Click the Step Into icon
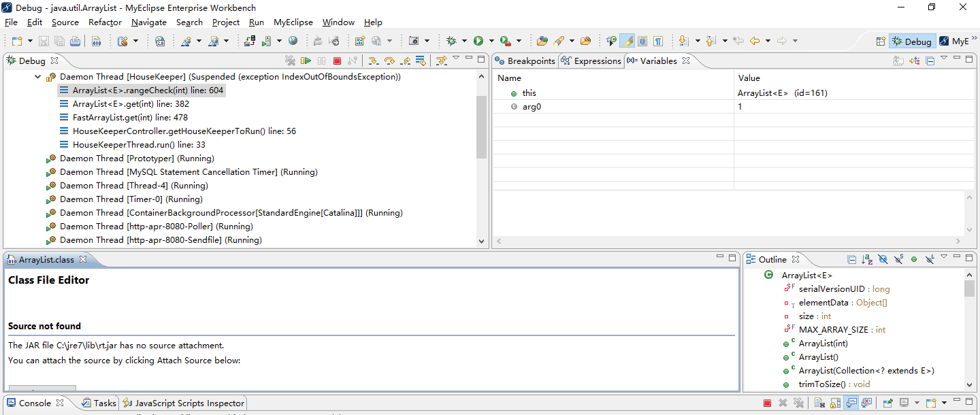 point(374,61)
